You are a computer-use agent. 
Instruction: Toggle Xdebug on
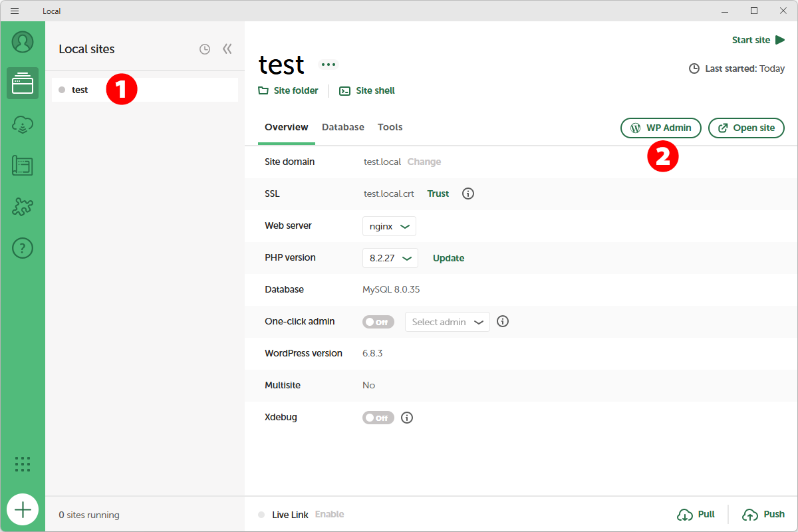[x=378, y=417]
